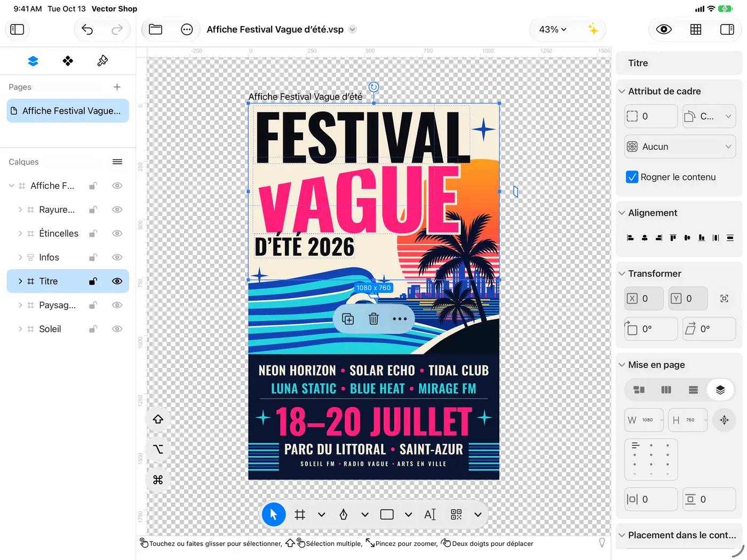Select the Rectangle shape tool
Image resolution: width=747 pixels, height=560 pixels.
pos(387,515)
